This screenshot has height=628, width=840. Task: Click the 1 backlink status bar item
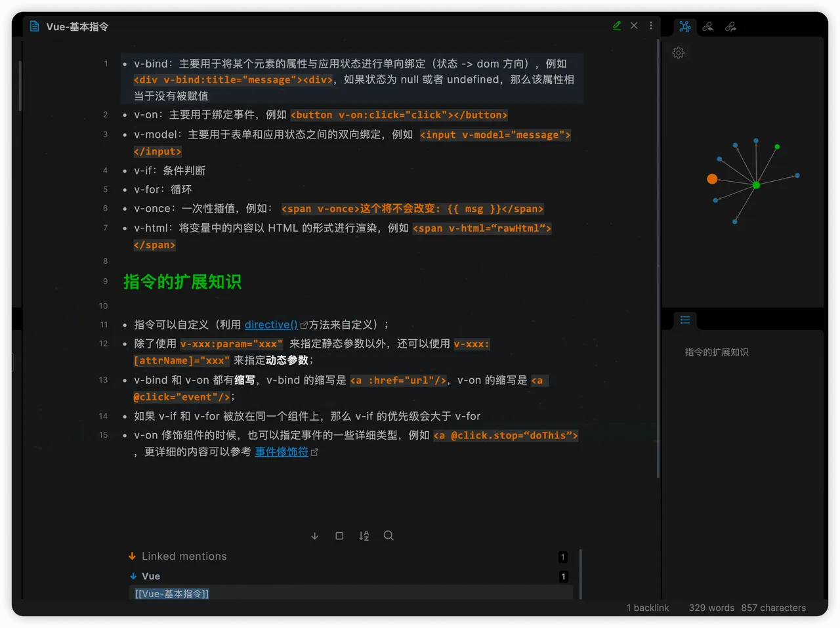[x=647, y=608]
